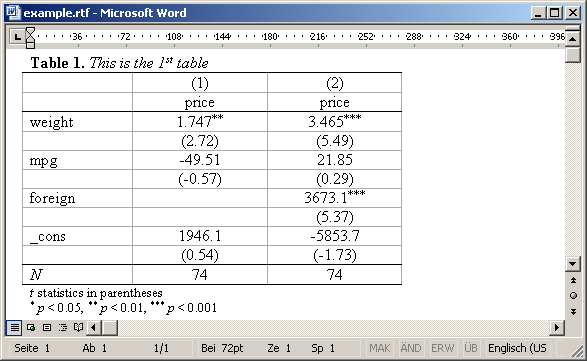Click the '(0.54)' table cell
This screenshot has width=587, height=361.
click(x=200, y=255)
